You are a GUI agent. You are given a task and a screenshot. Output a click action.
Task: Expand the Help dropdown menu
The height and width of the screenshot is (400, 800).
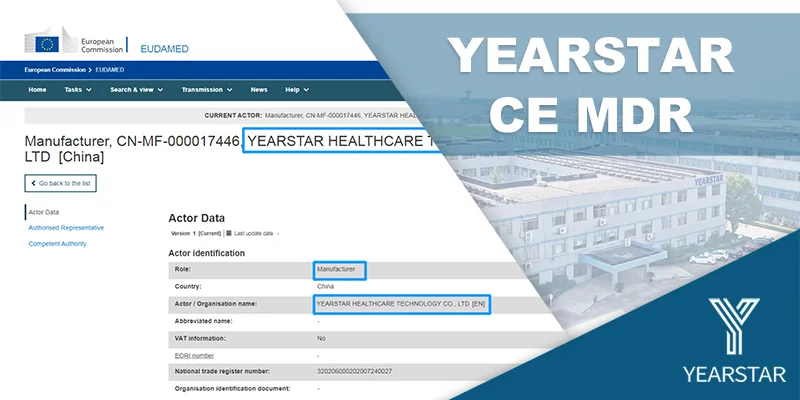click(x=297, y=90)
